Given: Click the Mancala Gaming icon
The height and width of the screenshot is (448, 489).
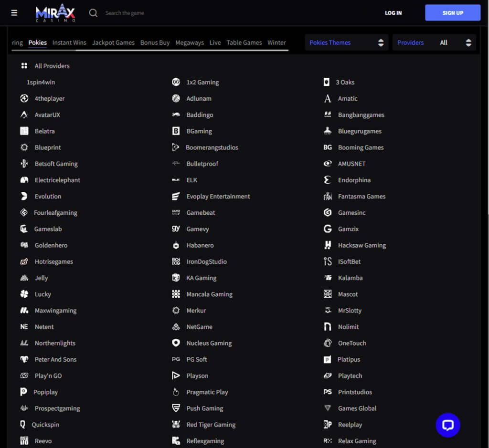Looking at the screenshot, I should 176,294.
